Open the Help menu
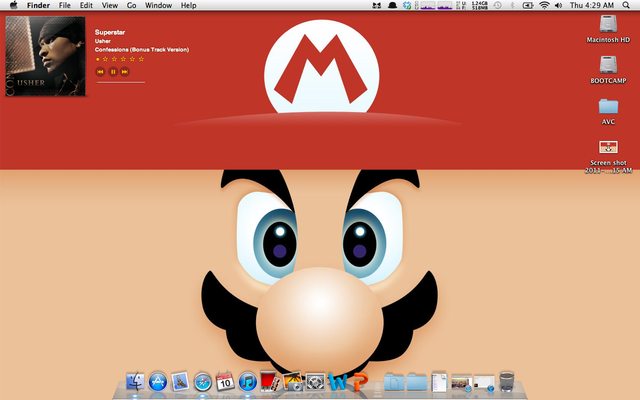 pyautogui.click(x=189, y=5)
